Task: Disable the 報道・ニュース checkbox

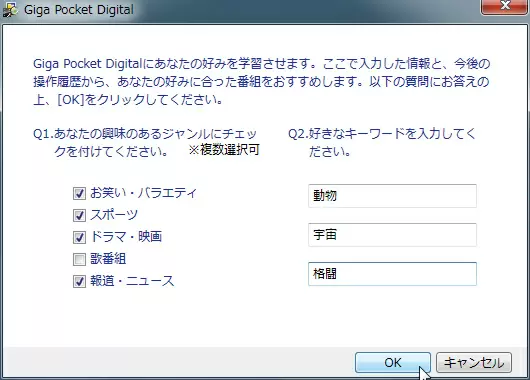Action: tap(79, 281)
